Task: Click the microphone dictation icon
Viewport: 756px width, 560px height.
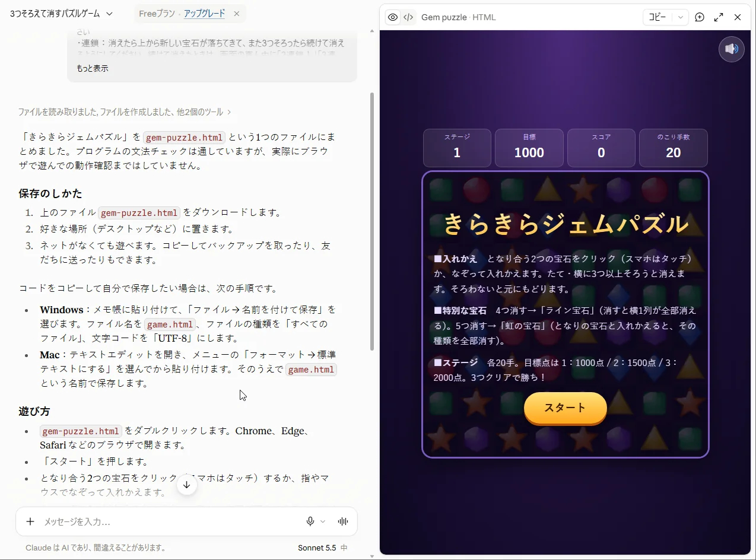Action: pyautogui.click(x=310, y=521)
